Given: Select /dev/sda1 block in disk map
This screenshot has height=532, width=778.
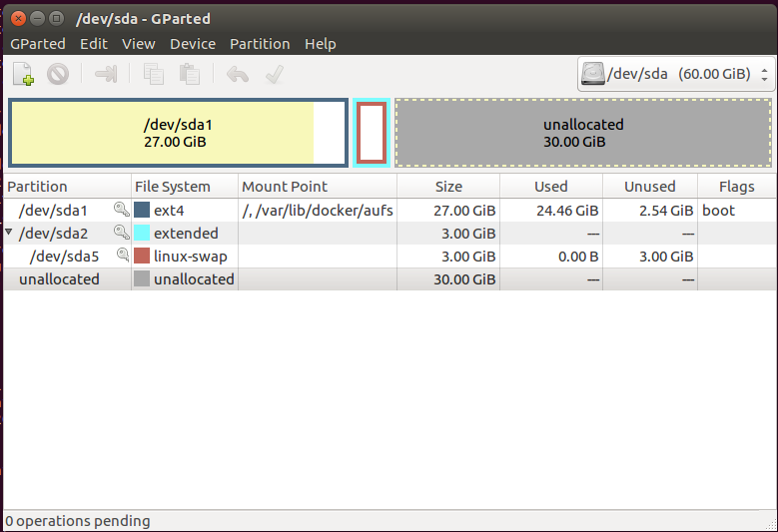Looking at the screenshot, I should [x=178, y=133].
